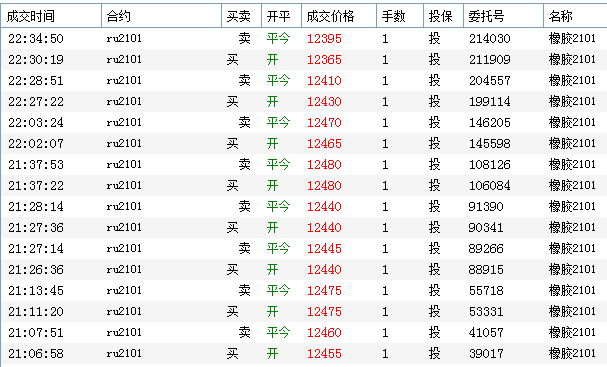This screenshot has width=607, height=367.
Task: Sort by the 成交价格 column header
Action: 339,16
